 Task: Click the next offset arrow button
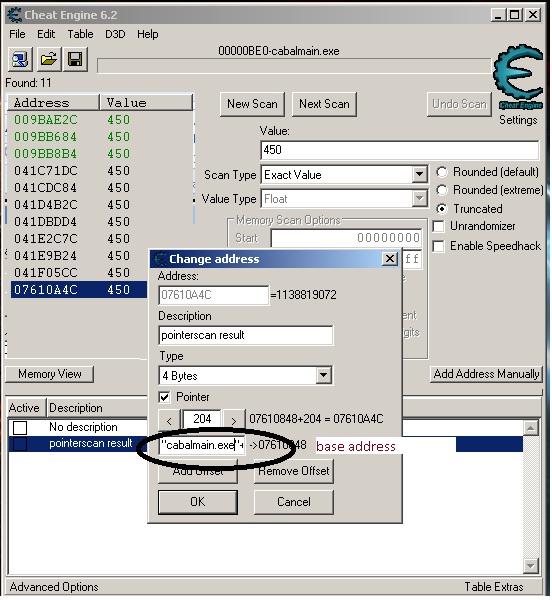point(234,420)
